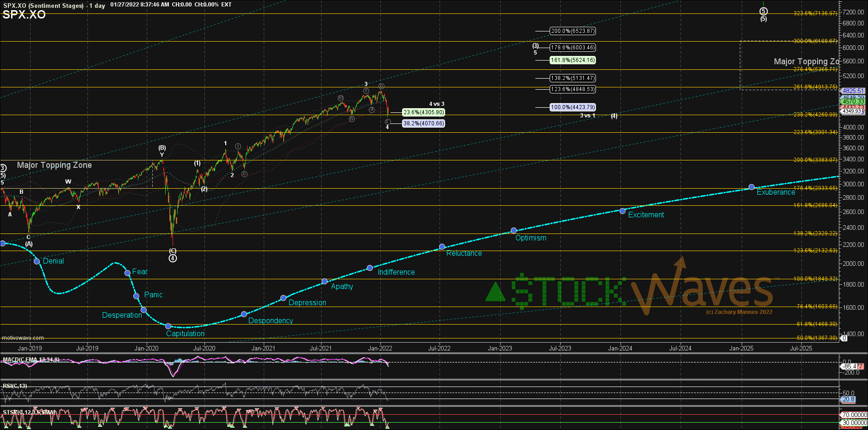Select the 50.0%(1367.30) Fibonacci level label

817,338
